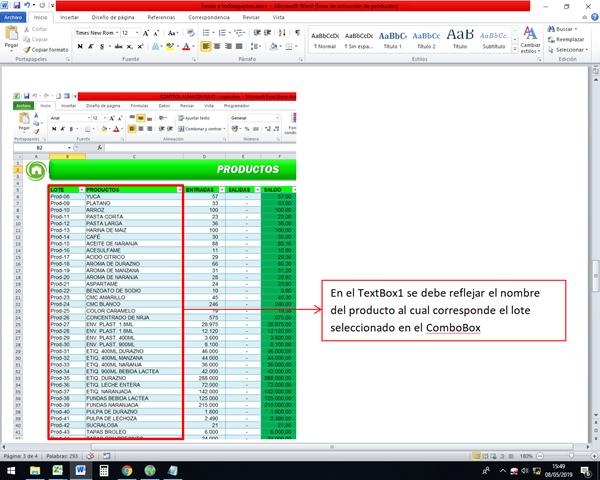Open the Aa change case menu
This screenshot has height=480, width=600.
pyautogui.click(x=173, y=33)
